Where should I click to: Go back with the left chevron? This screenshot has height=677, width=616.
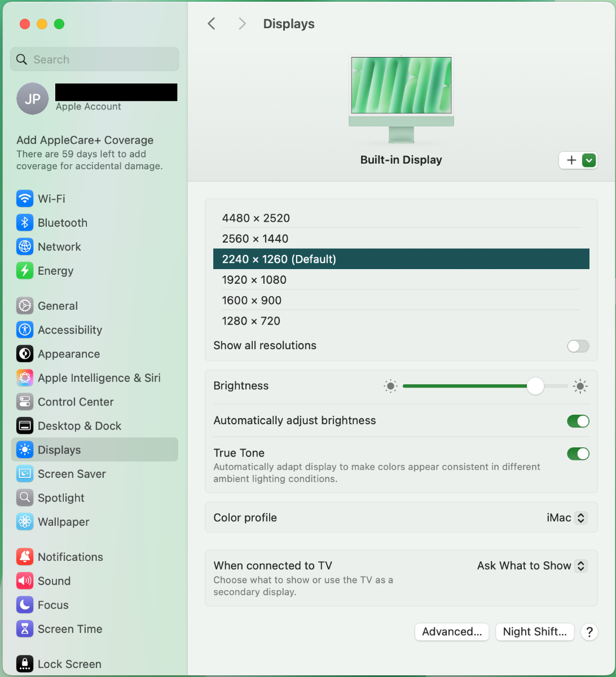point(212,24)
